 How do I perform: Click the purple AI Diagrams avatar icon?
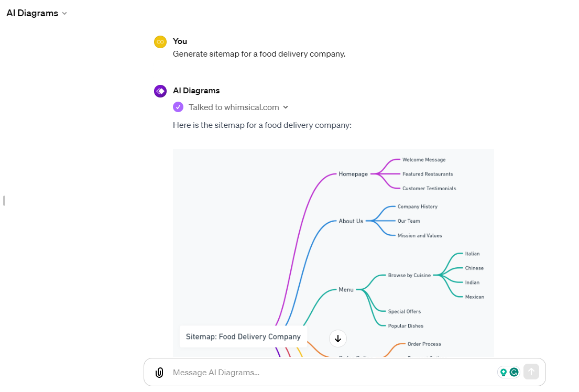click(160, 91)
